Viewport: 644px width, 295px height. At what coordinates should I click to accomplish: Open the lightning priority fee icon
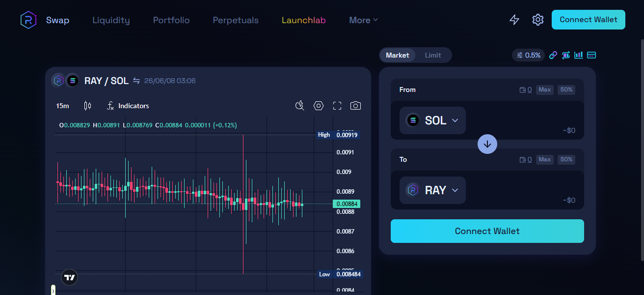pos(514,20)
